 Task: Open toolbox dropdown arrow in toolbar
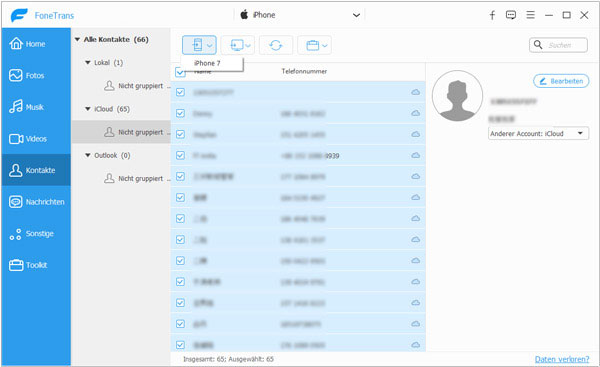[x=324, y=46]
